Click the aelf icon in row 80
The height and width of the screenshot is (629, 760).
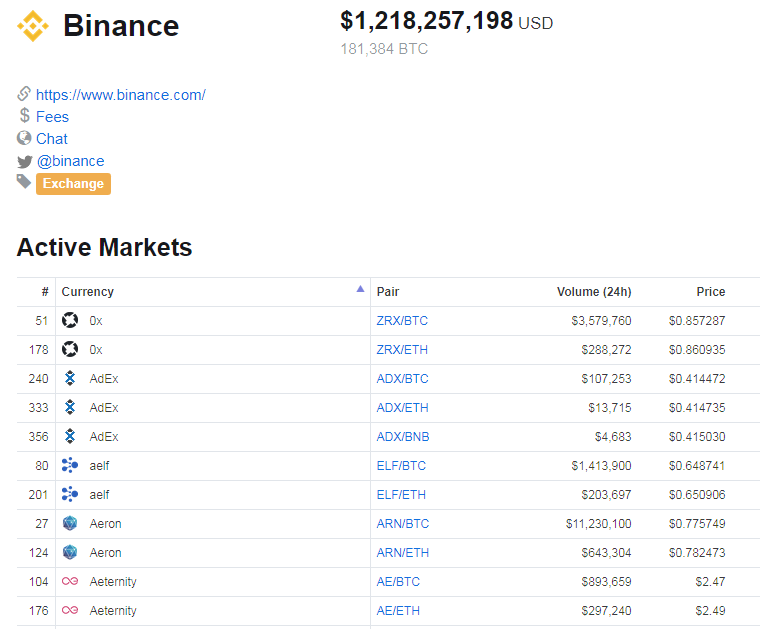coord(70,465)
